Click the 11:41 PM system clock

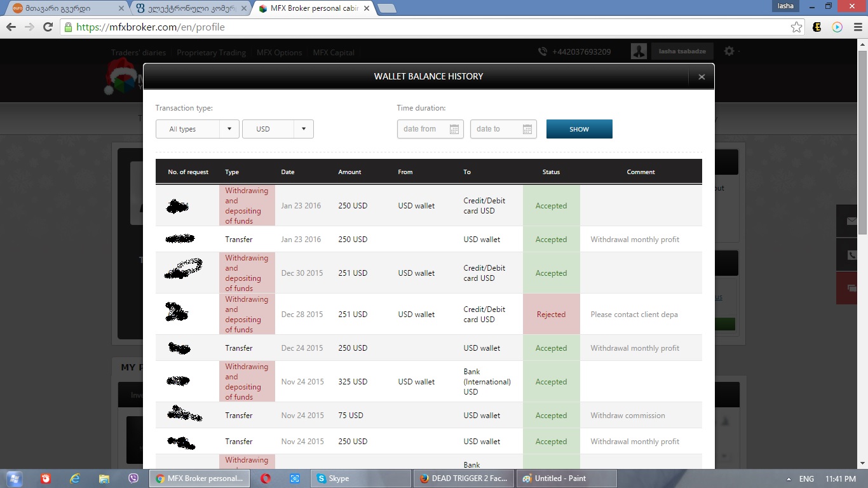click(841, 479)
